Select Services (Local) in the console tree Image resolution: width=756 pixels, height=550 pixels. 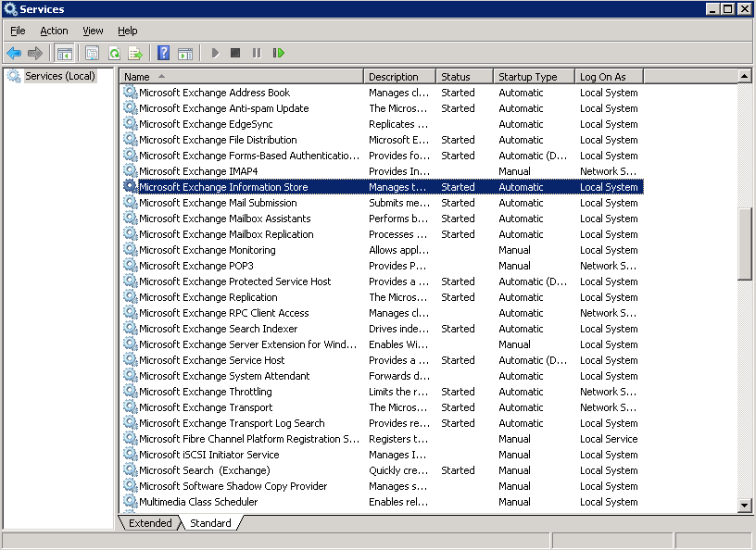[x=59, y=76]
